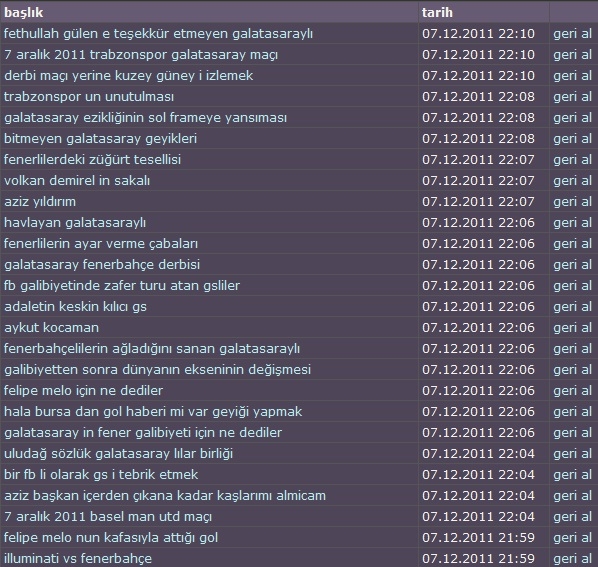This screenshot has width=598, height=567.
Task: Click 'geri al' for illuminati vs fenerbahçe
Action: tap(572, 559)
